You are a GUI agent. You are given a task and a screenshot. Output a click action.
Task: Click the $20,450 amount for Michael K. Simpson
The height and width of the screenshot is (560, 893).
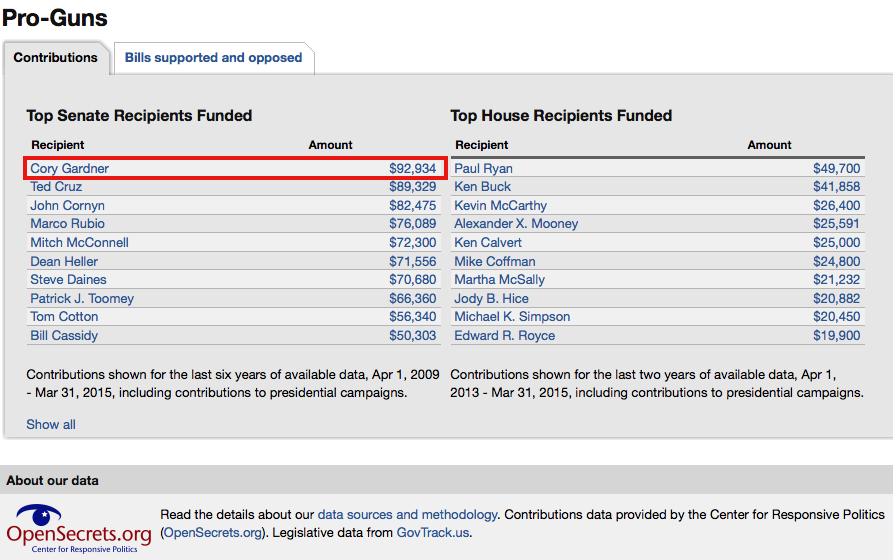point(837,317)
